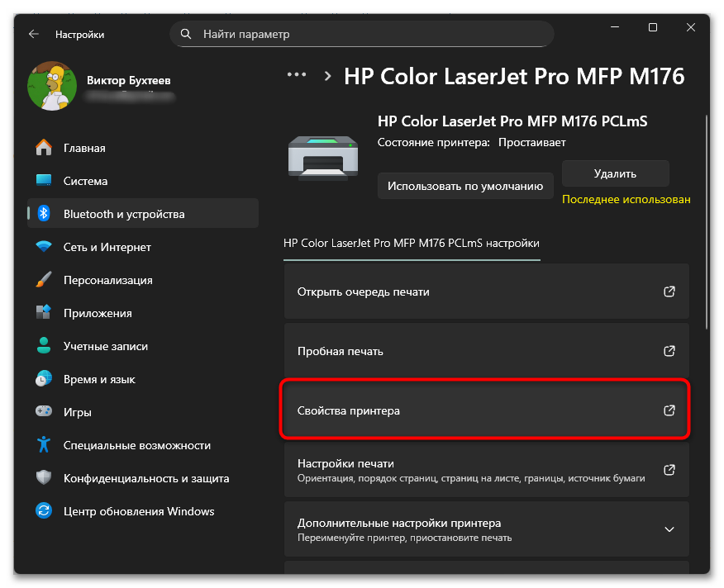Select the Система monitor icon
This screenshot has height=588, width=724.
[44, 181]
